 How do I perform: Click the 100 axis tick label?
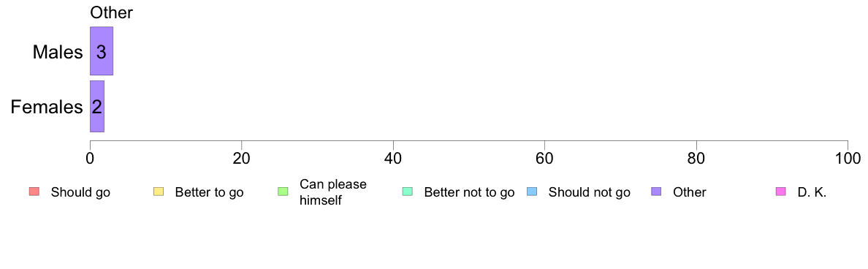846,158
